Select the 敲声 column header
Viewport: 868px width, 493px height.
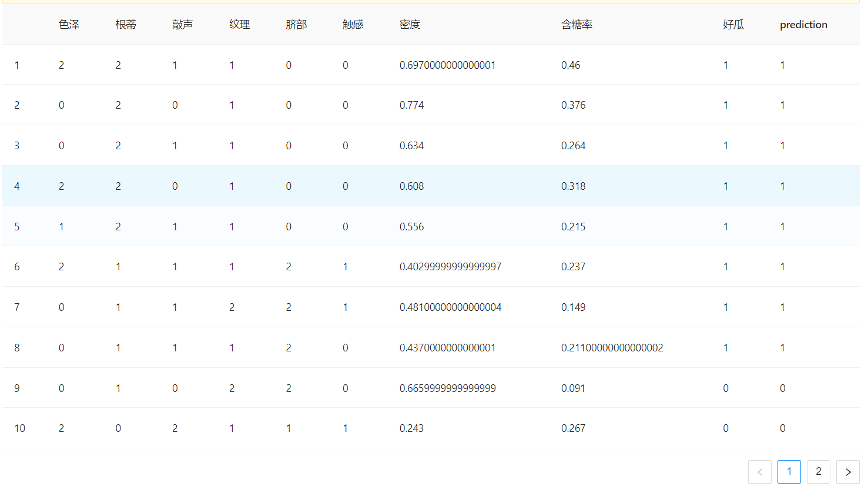(x=182, y=25)
